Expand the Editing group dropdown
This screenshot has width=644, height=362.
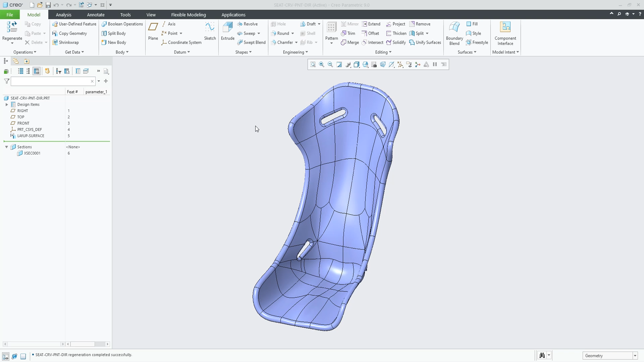383,52
